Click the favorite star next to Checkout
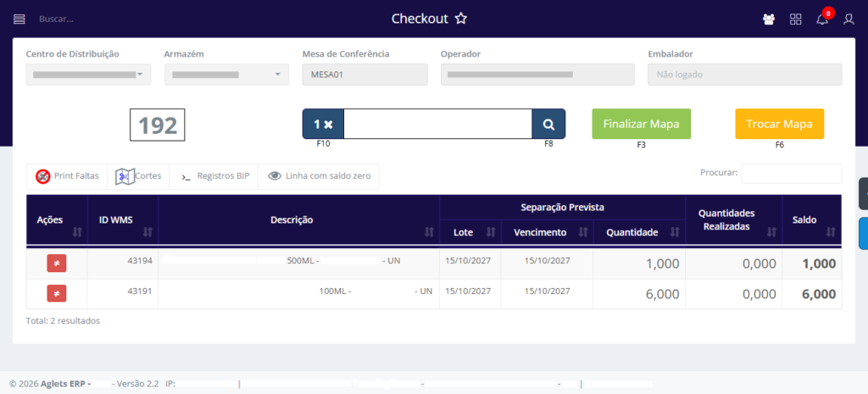The height and width of the screenshot is (394, 868). (460, 19)
